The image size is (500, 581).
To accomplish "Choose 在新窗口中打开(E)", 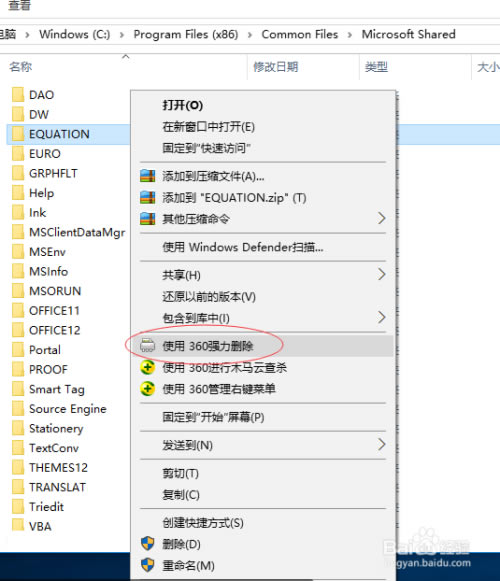I will click(208, 127).
